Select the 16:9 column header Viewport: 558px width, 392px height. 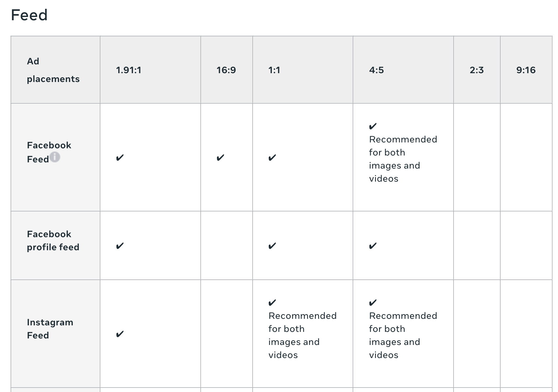[226, 70]
